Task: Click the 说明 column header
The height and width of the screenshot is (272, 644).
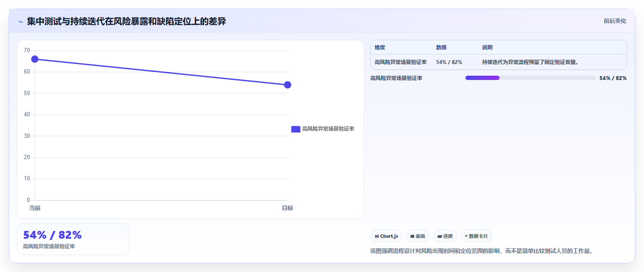Action: (487, 48)
